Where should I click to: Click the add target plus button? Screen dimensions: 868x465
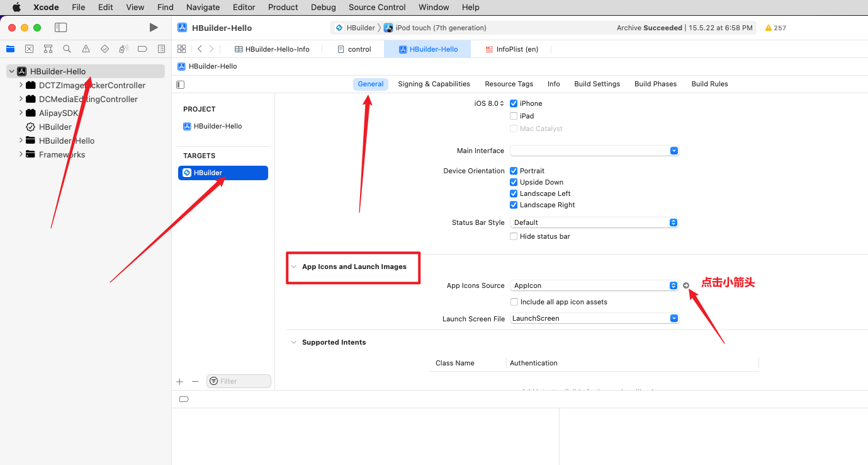coord(179,381)
